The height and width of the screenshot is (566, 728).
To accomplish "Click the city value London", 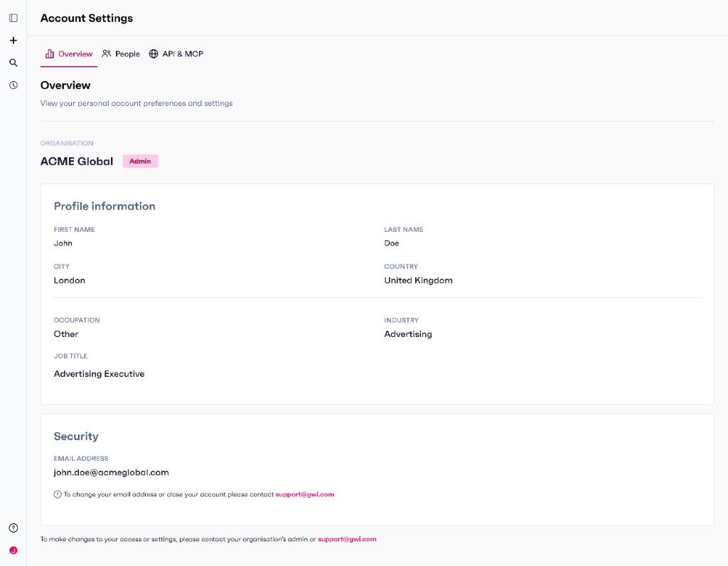I will click(69, 280).
